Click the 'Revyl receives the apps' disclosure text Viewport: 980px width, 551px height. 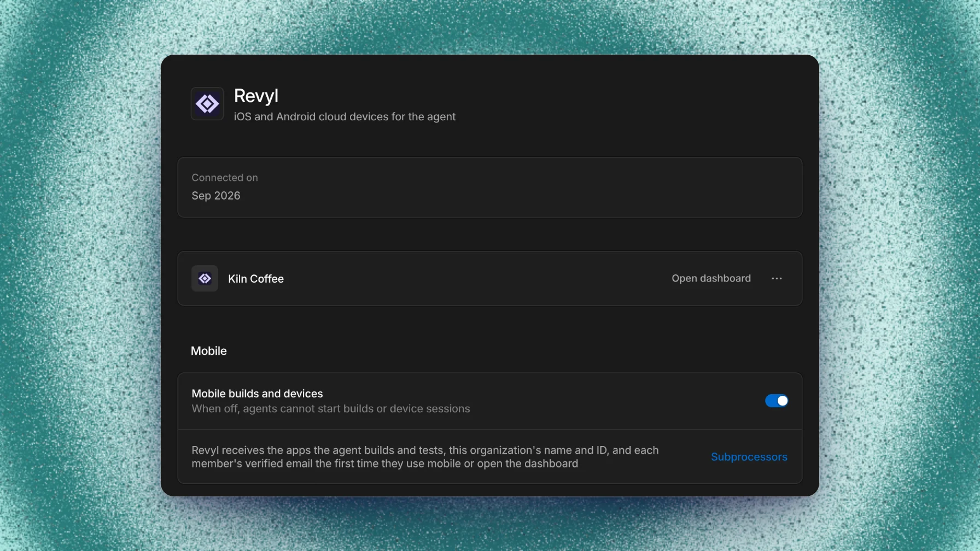(x=425, y=457)
